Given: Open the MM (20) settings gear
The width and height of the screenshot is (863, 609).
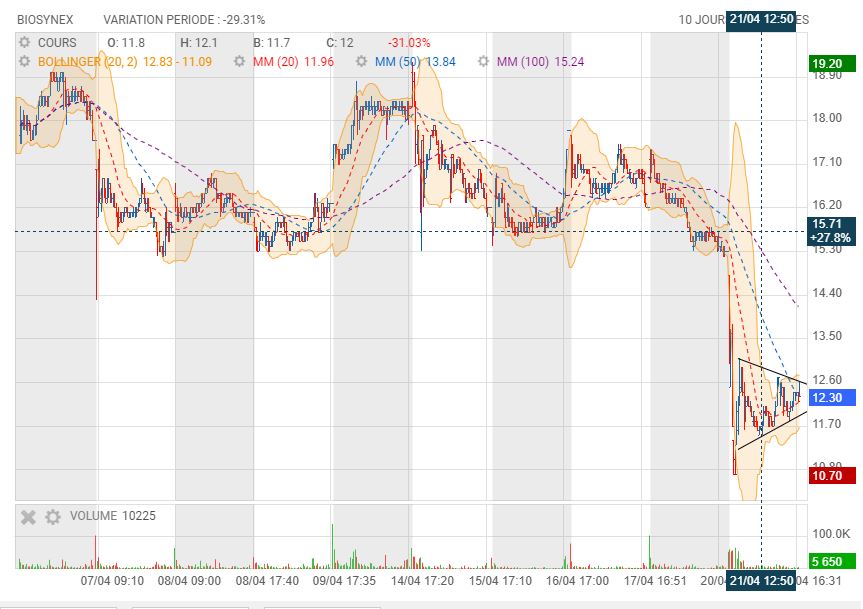Looking at the screenshot, I should tap(239, 61).
